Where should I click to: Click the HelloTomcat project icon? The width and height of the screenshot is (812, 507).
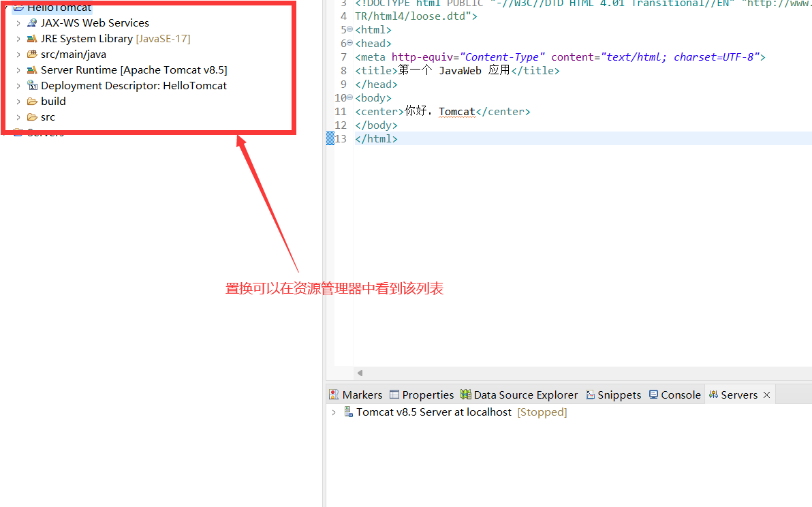(18, 7)
